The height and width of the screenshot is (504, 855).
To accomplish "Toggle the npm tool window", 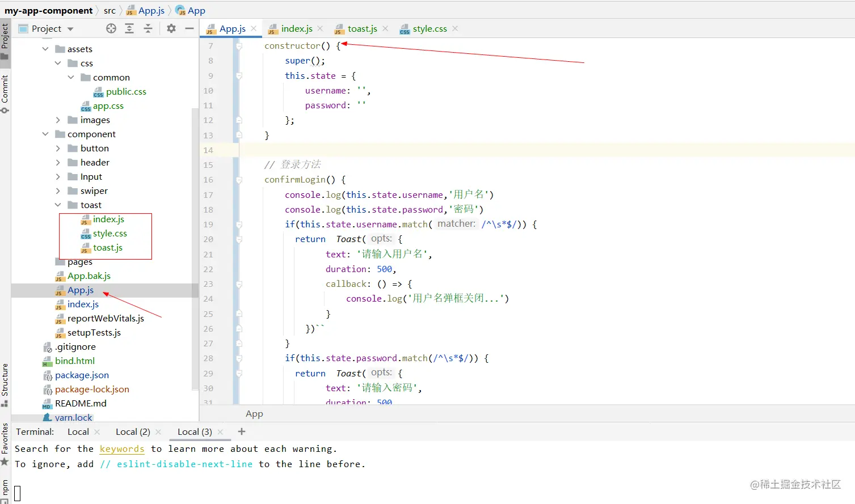I will point(5,490).
